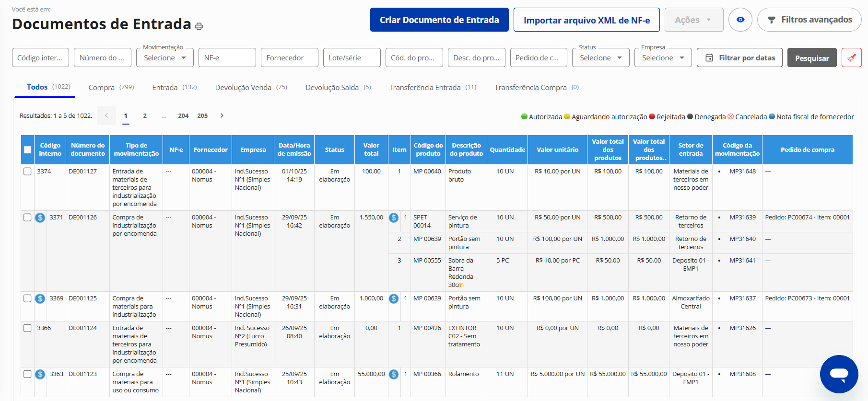The width and height of the screenshot is (868, 401).
Task: Click the Fornecedor input field
Action: click(x=289, y=58)
